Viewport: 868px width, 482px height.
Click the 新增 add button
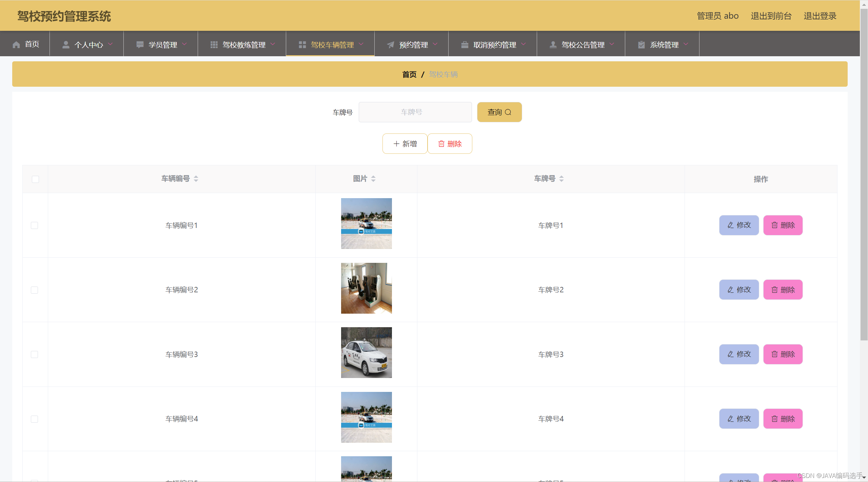(405, 144)
